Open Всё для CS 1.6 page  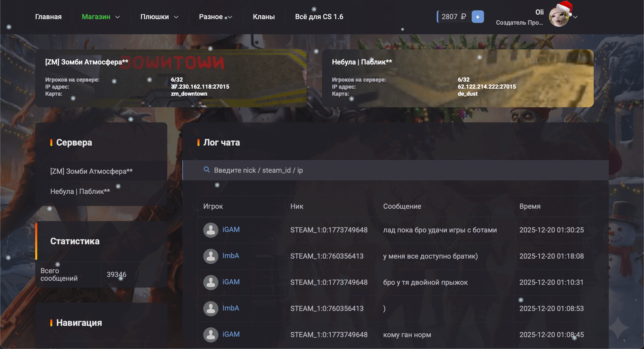[x=319, y=17]
